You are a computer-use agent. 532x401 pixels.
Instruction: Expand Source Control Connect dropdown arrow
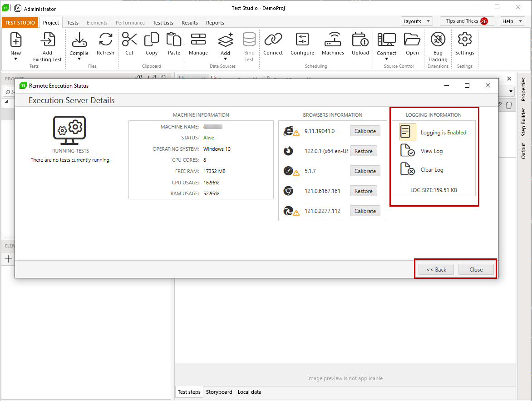(386, 59)
